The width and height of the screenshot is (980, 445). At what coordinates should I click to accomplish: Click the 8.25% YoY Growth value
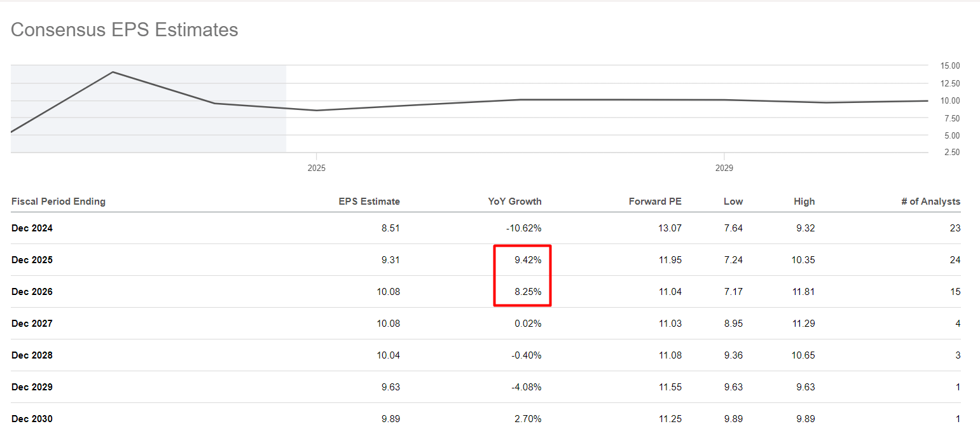click(528, 292)
